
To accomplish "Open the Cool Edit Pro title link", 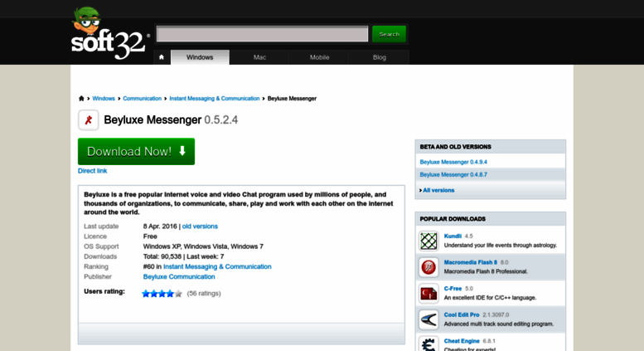I will click(462, 314).
